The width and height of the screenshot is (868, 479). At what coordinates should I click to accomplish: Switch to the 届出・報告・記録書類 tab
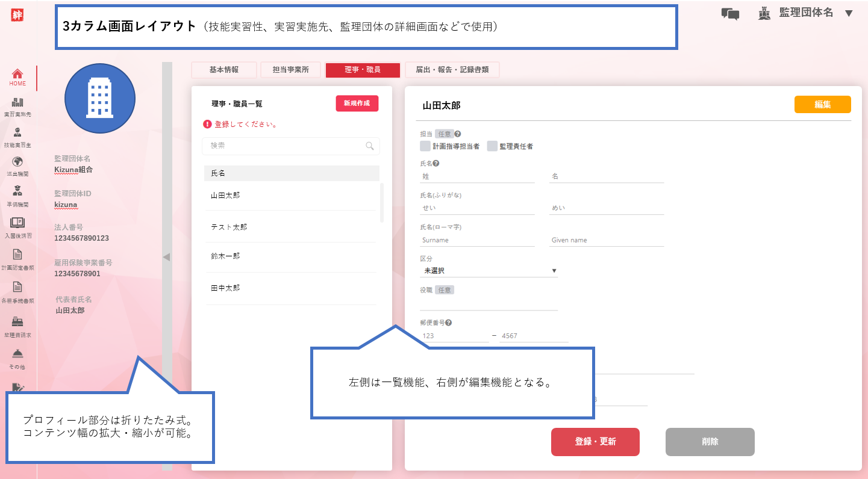pyautogui.click(x=452, y=70)
